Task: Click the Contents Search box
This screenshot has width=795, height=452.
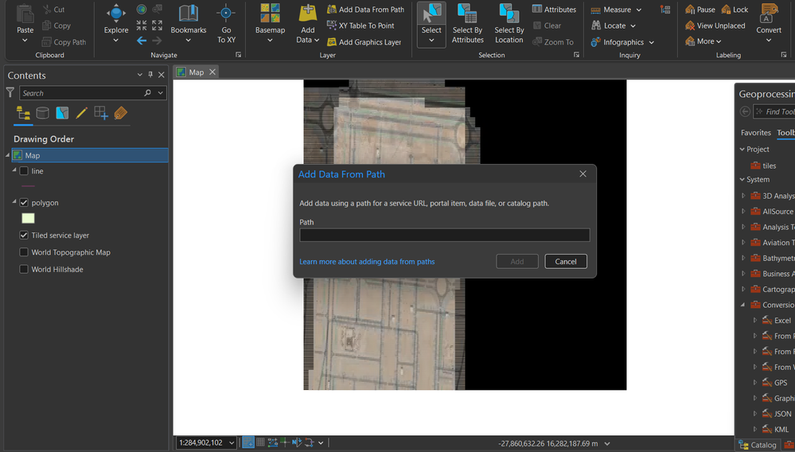Action: (84, 93)
